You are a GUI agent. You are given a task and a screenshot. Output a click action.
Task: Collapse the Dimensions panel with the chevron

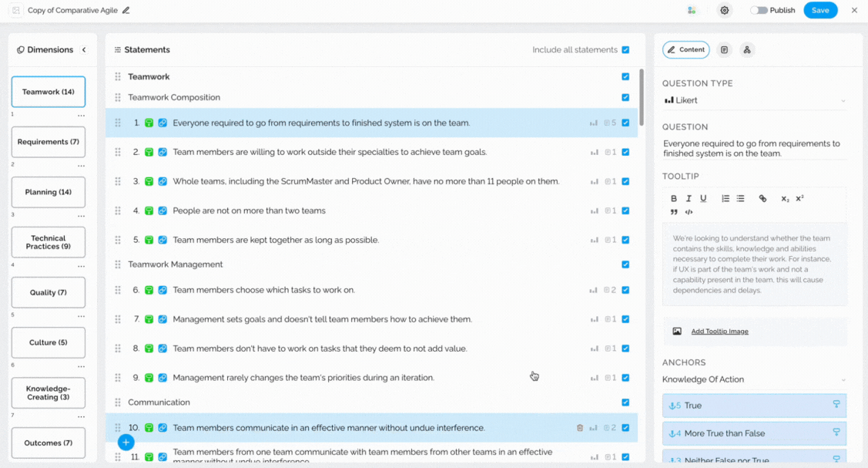click(84, 50)
